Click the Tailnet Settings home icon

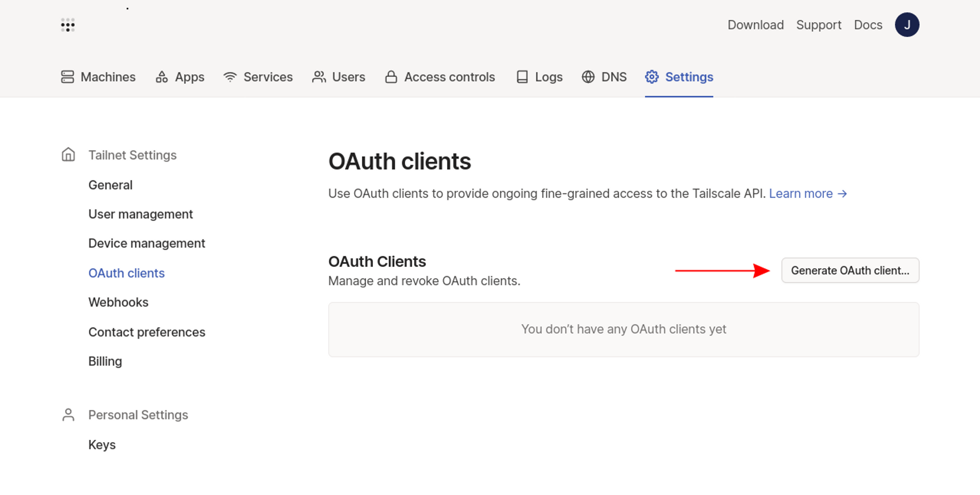pos(68,155)
